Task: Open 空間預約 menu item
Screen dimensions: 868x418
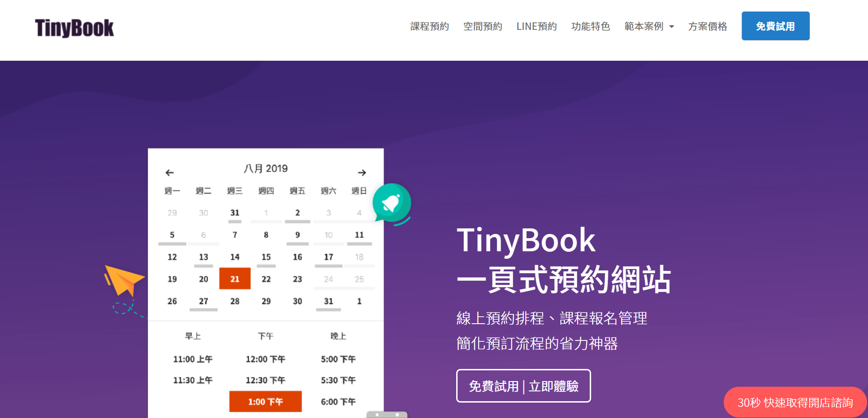Action: (x=483, y=27)
